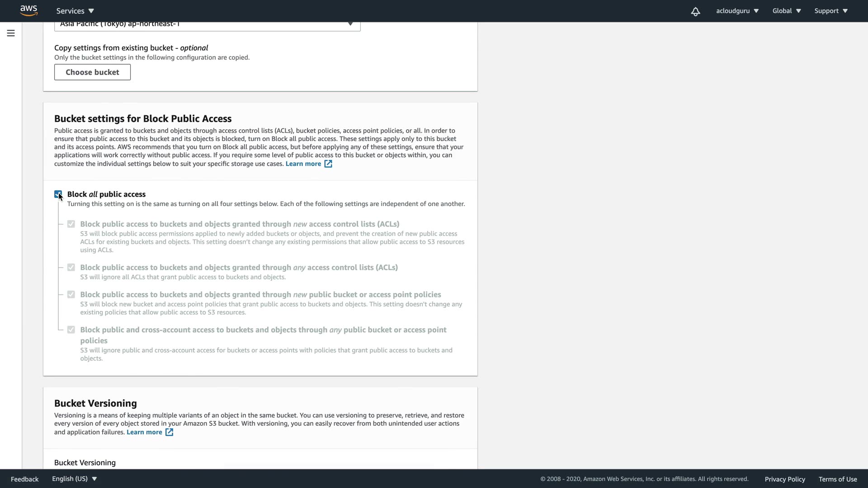Open English (US) language selector
Screen dimensions: 868x488
coord(74,479)
